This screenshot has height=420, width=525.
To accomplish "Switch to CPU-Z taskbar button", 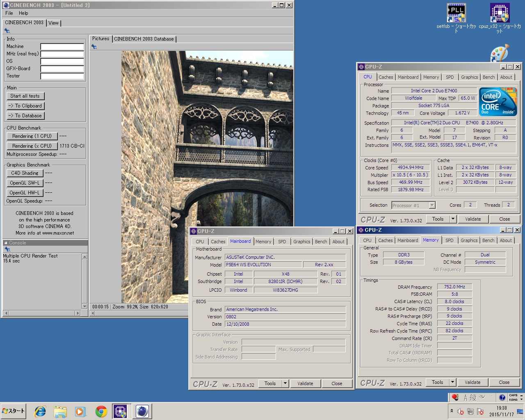I will tap(120, 411).
